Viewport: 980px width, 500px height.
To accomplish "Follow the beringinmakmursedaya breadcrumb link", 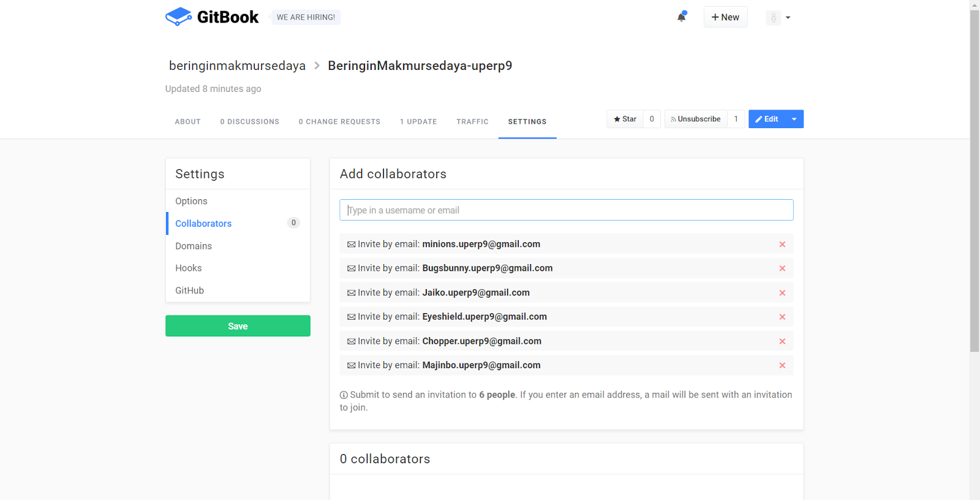I will click(237, 66).
